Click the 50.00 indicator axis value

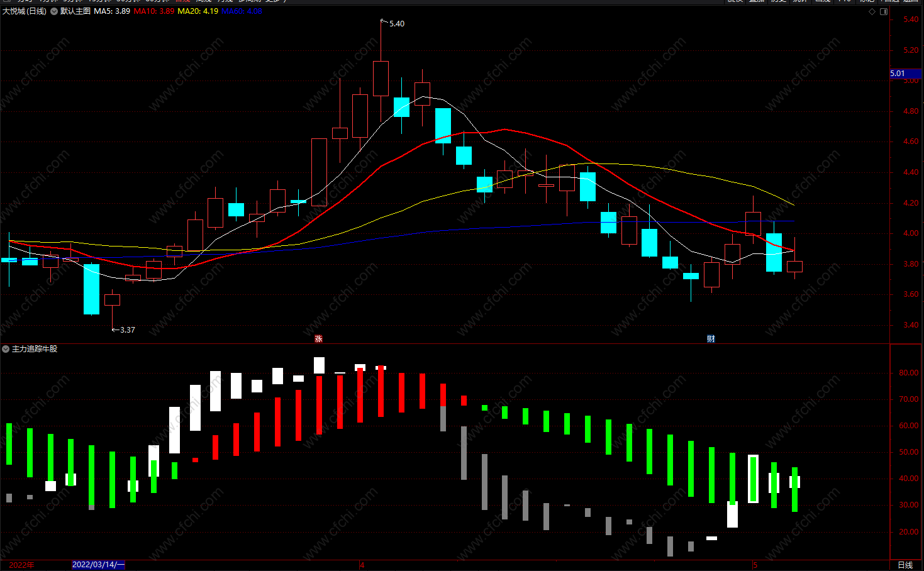(x=909, y=452)
